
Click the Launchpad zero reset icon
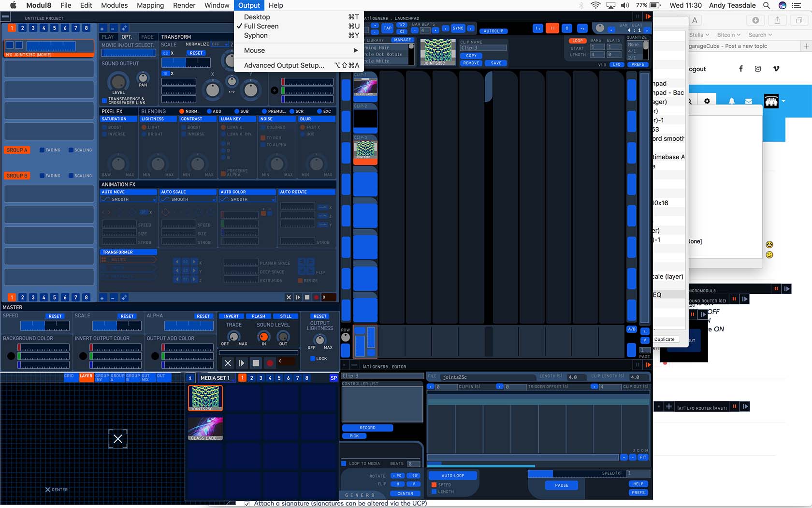pos(567,28)
